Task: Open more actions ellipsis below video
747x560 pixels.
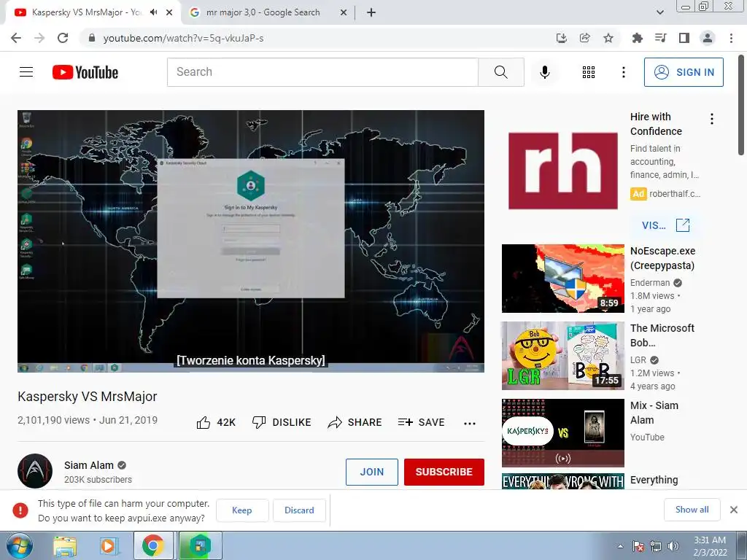Action: tap(470, 424)
